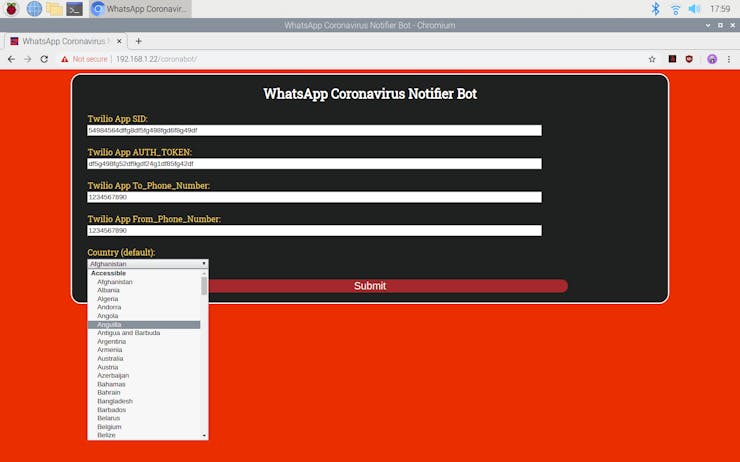Viewport: 740px width, 462px height.
Task: Launch the terminal from the taskbar
Action: coord(74,8)
